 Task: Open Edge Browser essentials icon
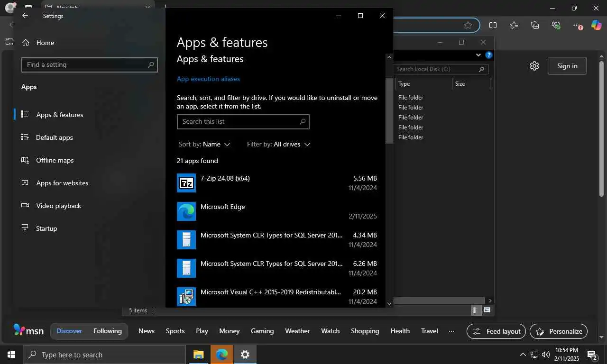[556, 25]
